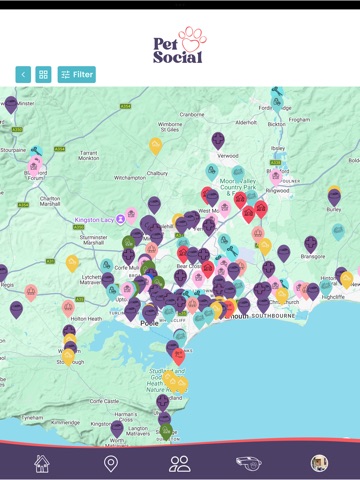The image size is (360, 480).
Task: Select the teal pin left of Moors Valley Country Park
Action: click(x=212, y=172)
